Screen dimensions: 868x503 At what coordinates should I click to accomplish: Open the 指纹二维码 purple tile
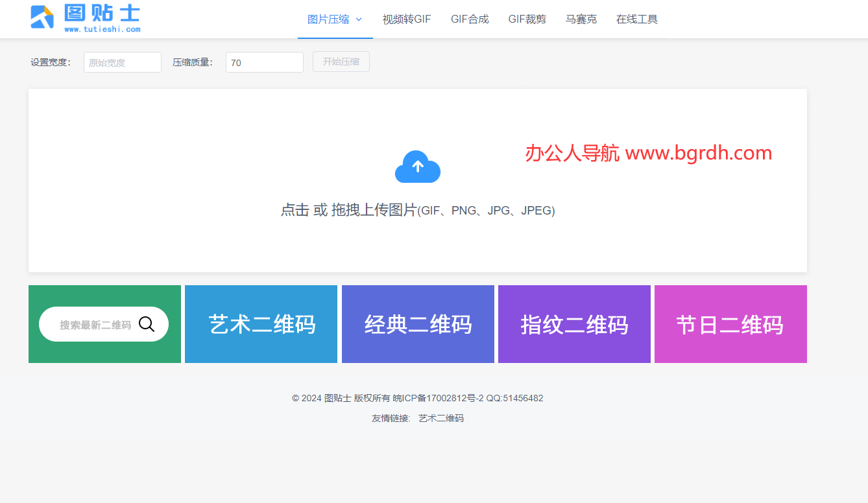(x=574, y=324)
